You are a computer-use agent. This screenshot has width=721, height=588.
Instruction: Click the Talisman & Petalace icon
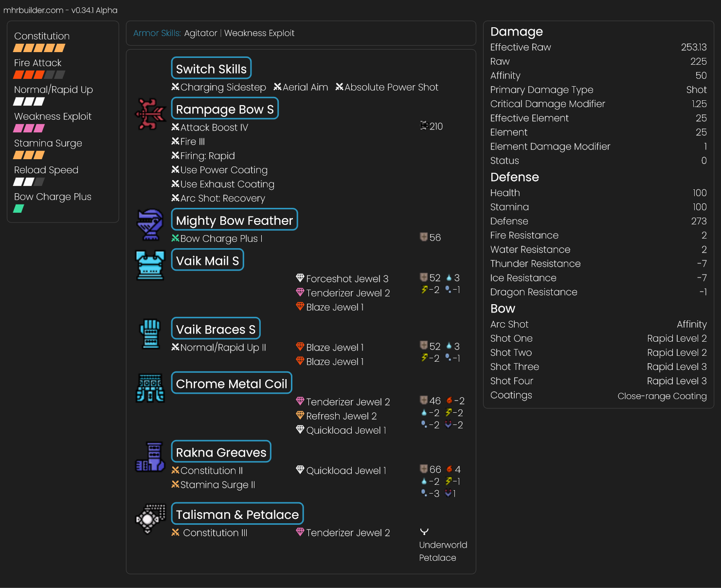pos(150,519)
